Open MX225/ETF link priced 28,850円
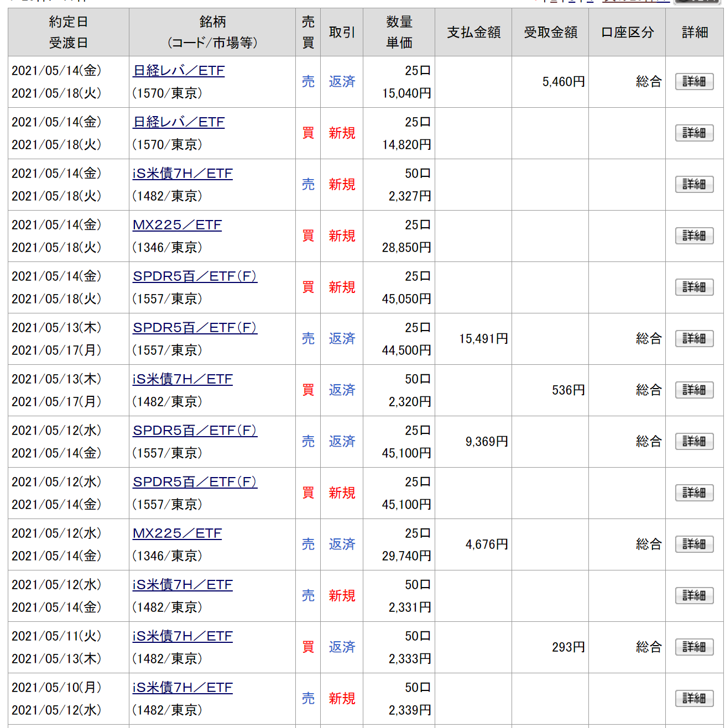 177,225
